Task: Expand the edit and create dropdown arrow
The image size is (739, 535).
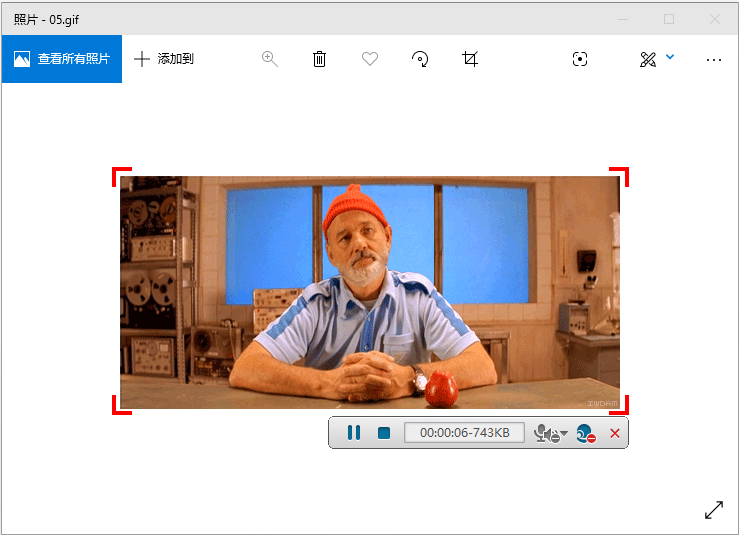Action: (670, 57)
